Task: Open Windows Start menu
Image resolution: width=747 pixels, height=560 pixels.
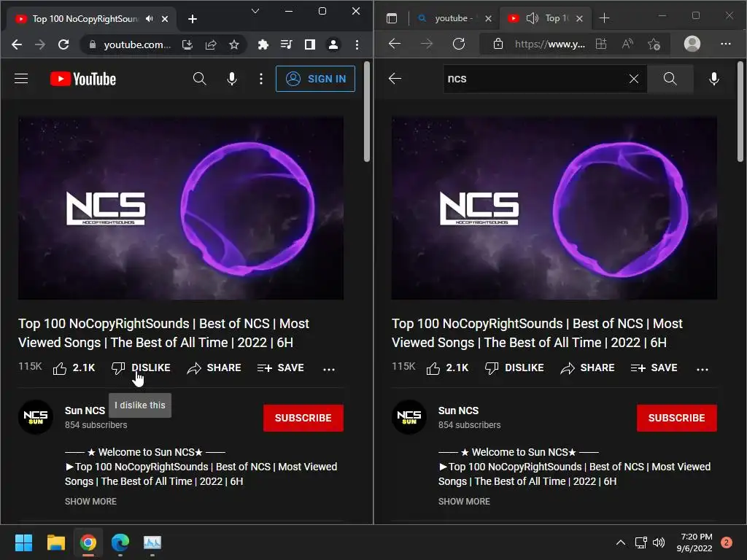Action: pos(23,542)
